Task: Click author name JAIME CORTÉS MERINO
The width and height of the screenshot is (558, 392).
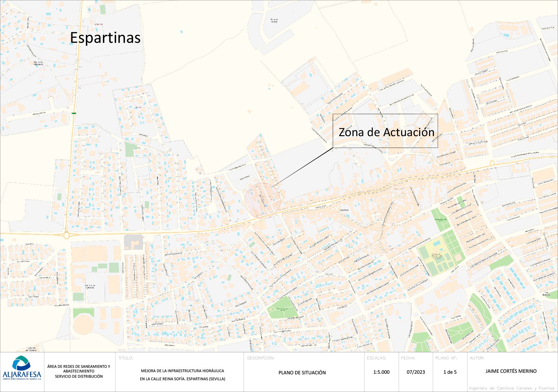Action: [511, 371]
